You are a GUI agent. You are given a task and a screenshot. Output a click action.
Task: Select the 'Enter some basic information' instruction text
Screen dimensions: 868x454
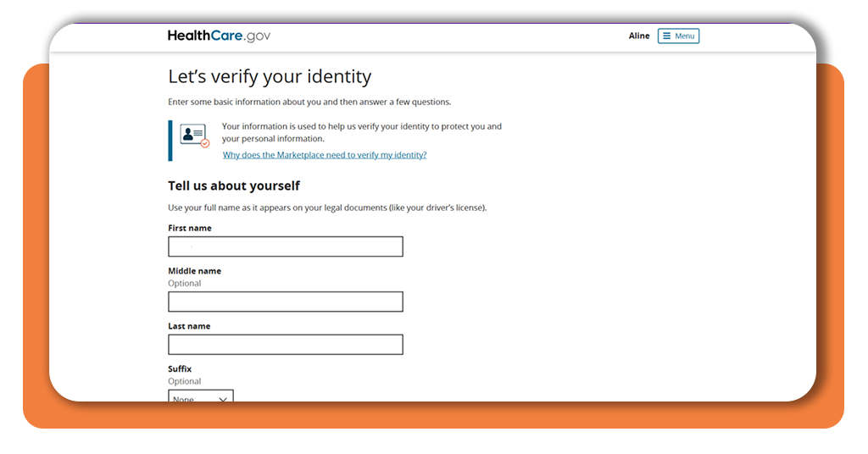[x=309, y=102]
